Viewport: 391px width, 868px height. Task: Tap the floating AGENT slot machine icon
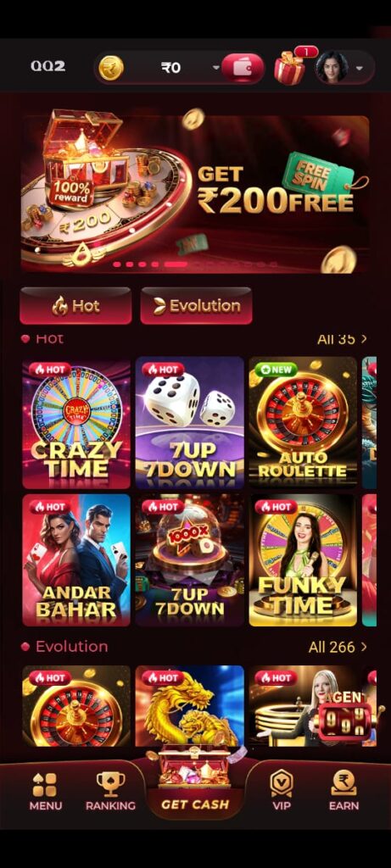(x=347, y=715)
